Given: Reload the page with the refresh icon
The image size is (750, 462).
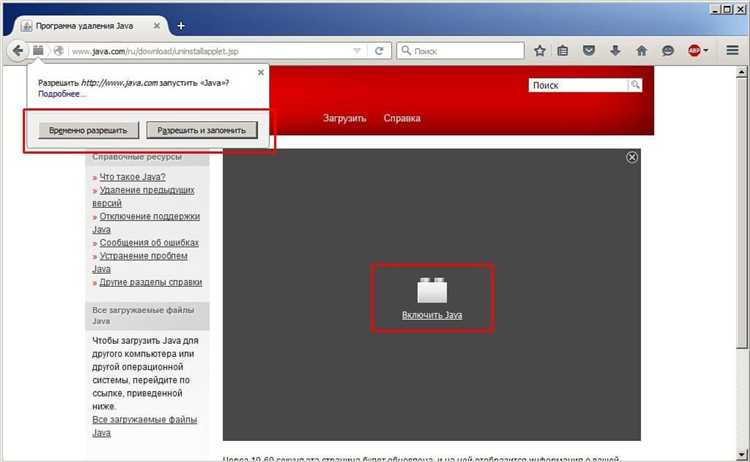Looking at the screenshot, I should (x=379, y=51).
